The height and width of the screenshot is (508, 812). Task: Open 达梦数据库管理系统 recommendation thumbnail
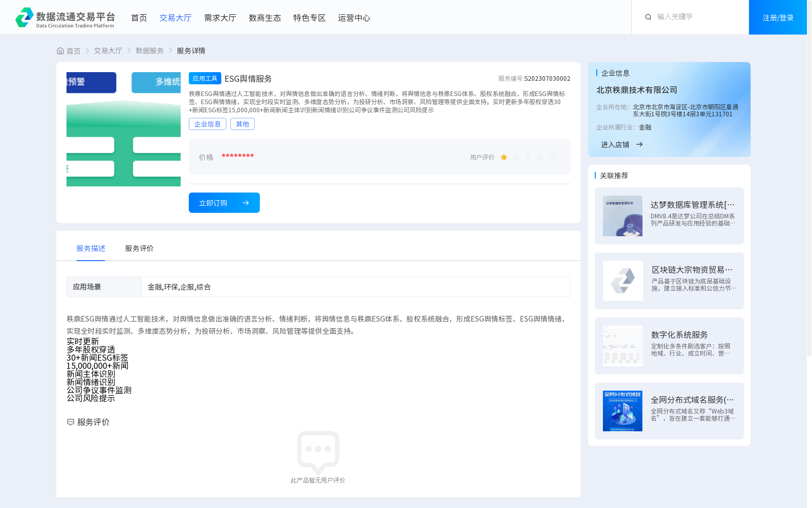(623, 216)
